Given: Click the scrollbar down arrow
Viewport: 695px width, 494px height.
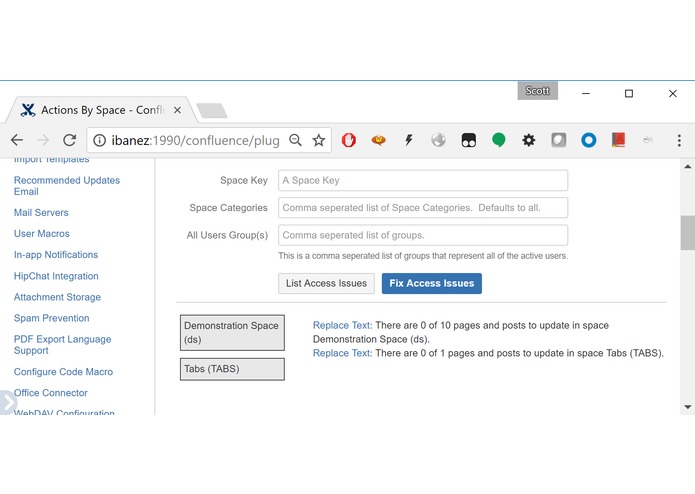Looking at the screenshot, I should (687, 407).
